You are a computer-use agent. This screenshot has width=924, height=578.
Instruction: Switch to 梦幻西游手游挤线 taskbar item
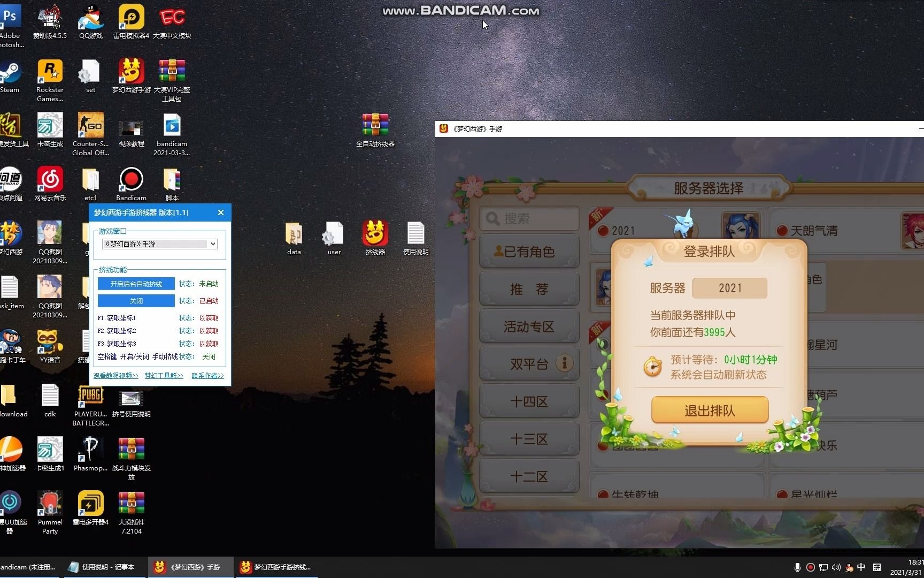(x=276, y=567)
